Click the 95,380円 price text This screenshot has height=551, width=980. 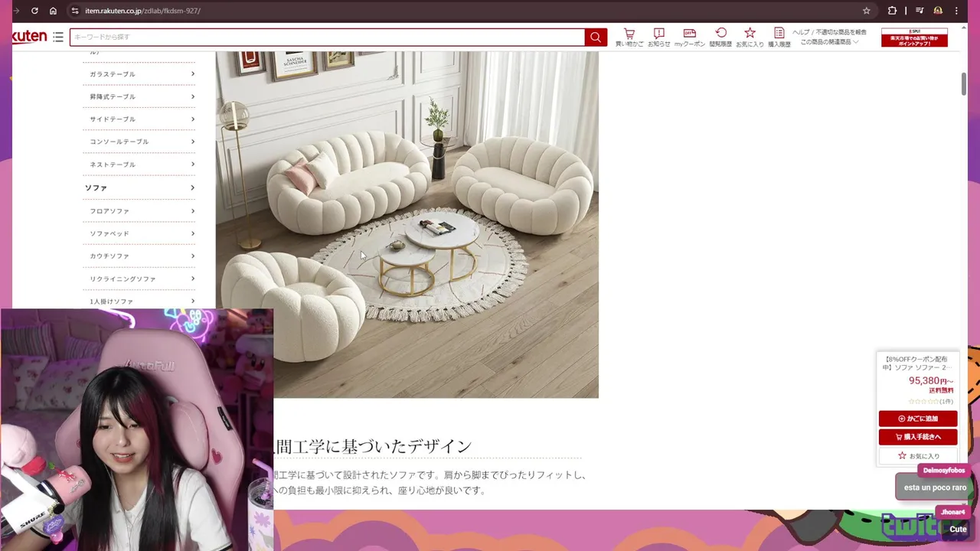point(930,380)
